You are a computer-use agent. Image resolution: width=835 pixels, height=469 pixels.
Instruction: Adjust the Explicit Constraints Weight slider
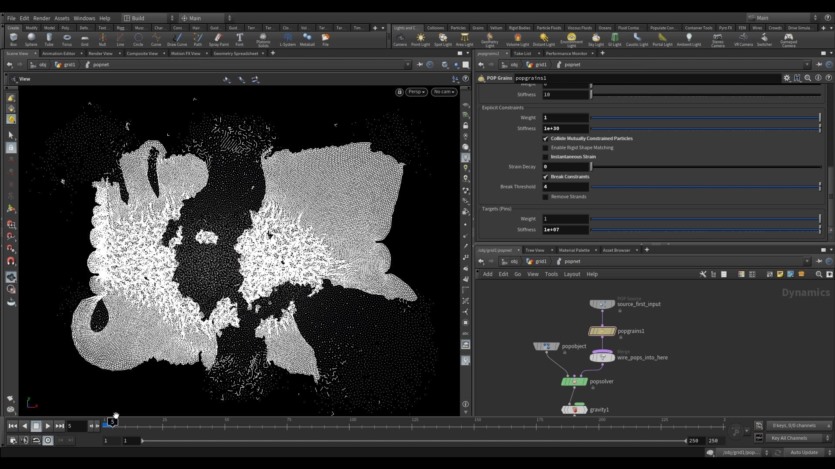(x=706, y=118)
